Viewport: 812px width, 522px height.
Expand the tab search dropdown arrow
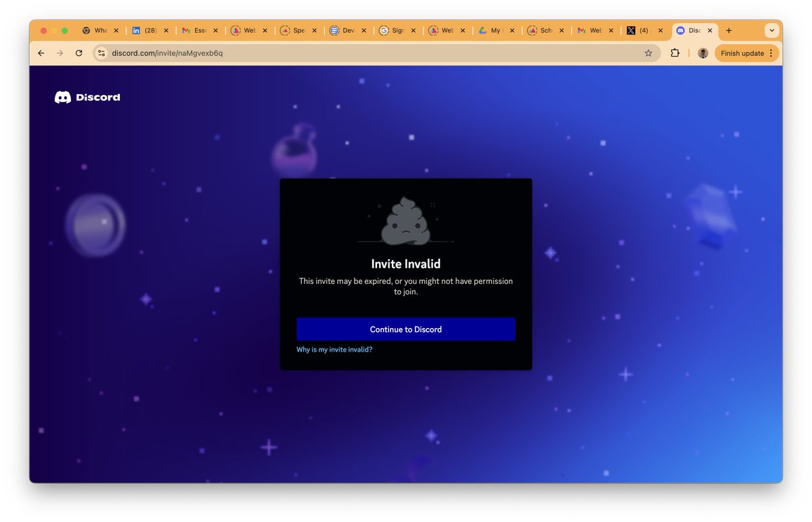(x=771, y=30)
